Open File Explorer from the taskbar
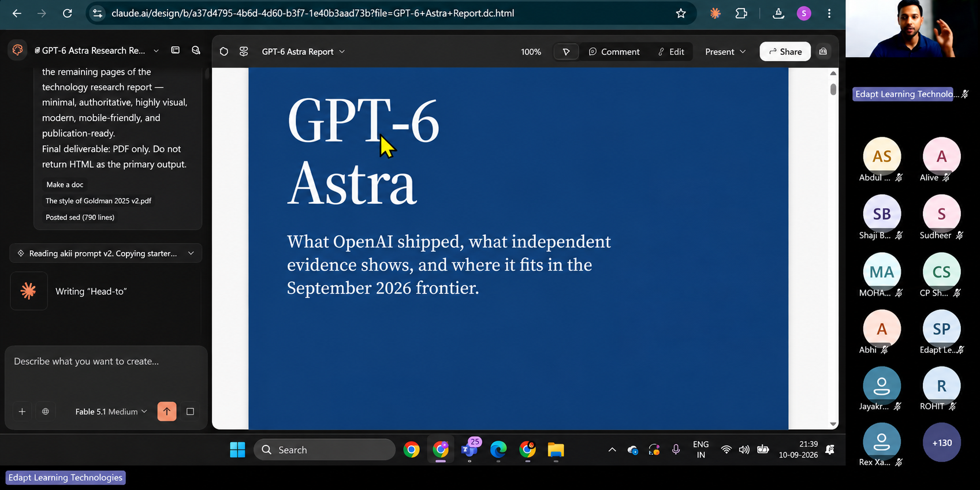The height and width of the screenshot is (490, 980). click(x=556, y=450)
